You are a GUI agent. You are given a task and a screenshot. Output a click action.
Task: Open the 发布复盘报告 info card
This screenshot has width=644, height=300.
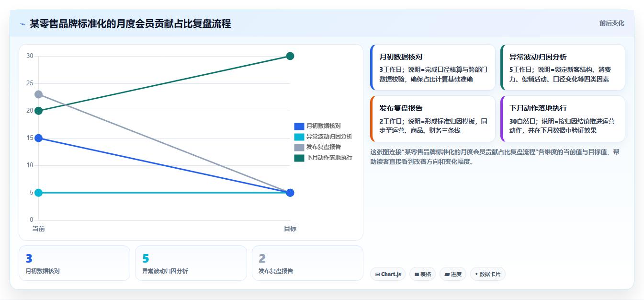click(x=433, y=119)
